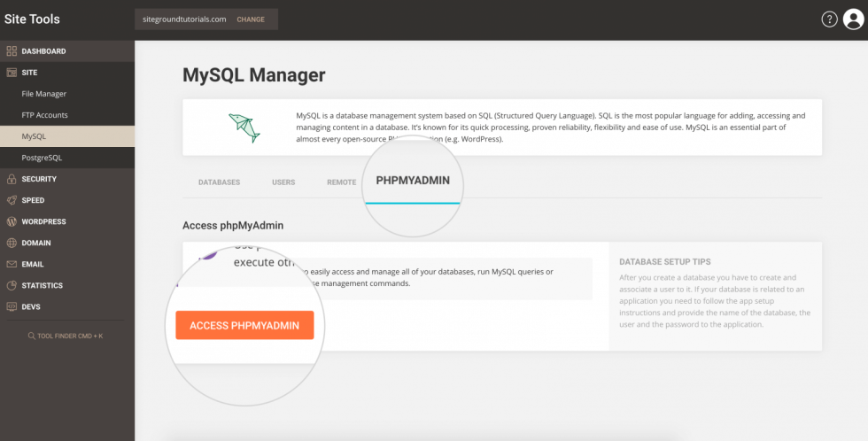Click the Access phpMyAdmin section heading

pyautogui.click(x=233, y=226)
